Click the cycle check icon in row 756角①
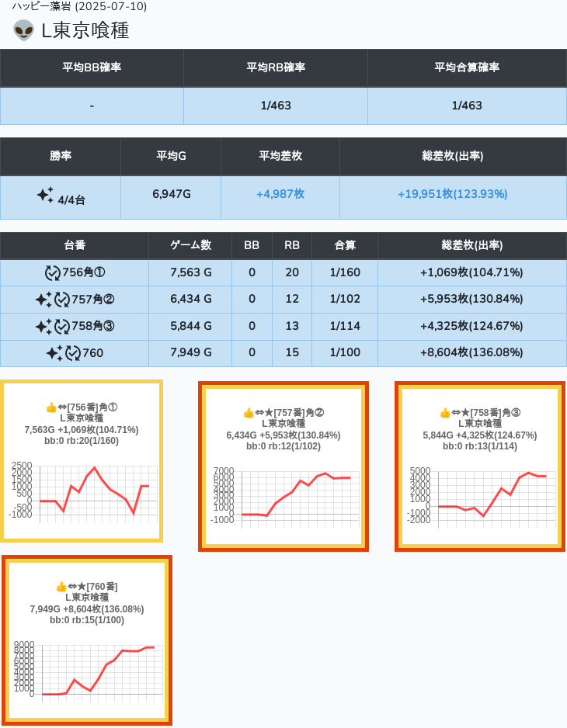 pos(53,272)
